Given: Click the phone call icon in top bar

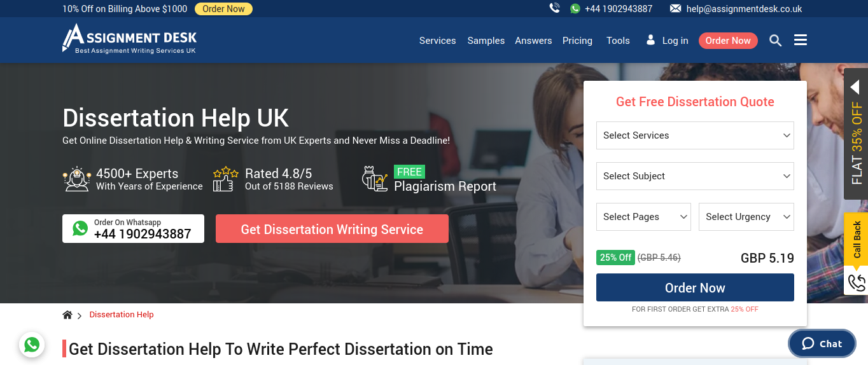Looking at the screenshot, I should pyautogui.click(x=555, y=8).
